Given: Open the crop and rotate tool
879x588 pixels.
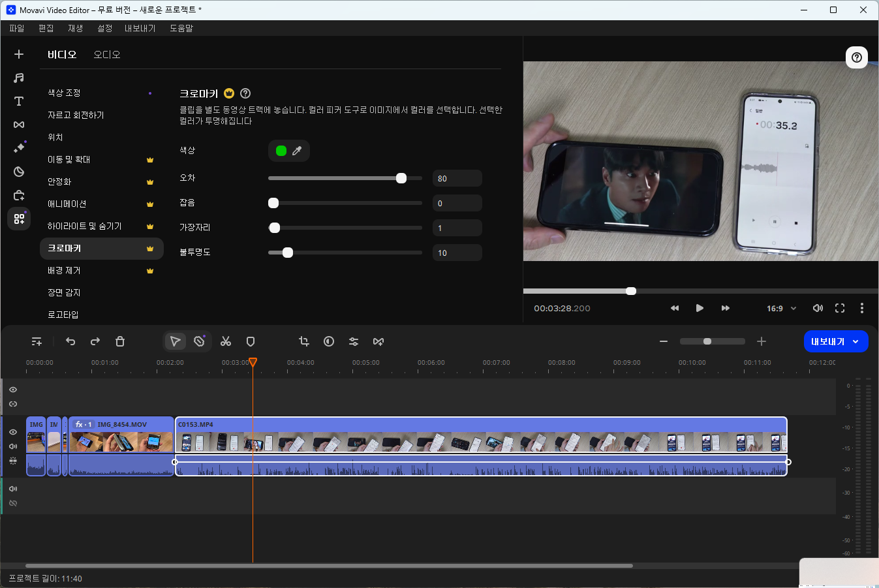Looking at the screenshot, I should pyautogui.click(x=304, y=341).
